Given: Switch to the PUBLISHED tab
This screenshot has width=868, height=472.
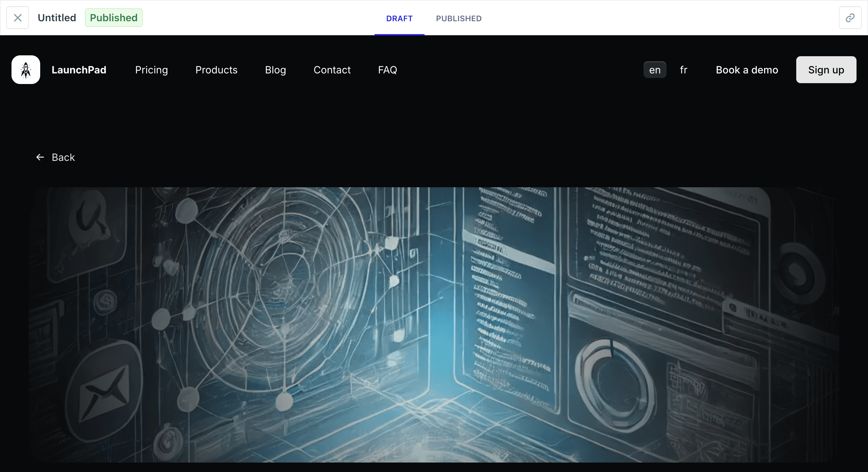Looking at the screenshot, I should point(459,19).
